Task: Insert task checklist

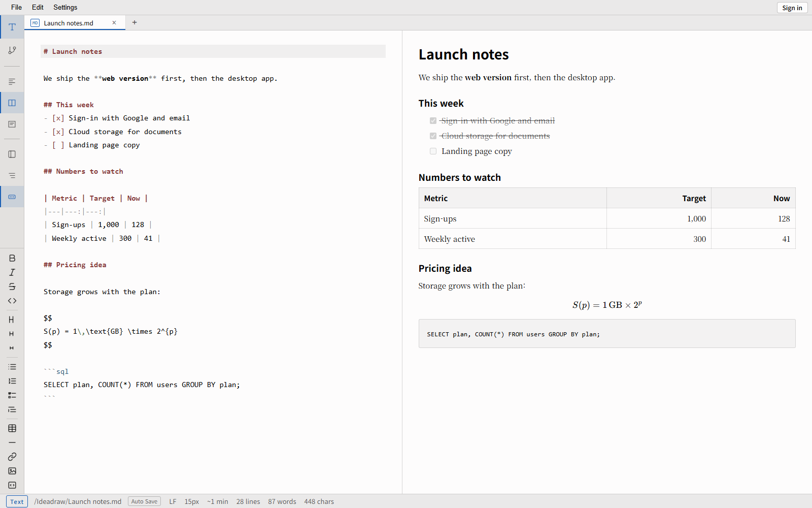Action: (12, 395)
